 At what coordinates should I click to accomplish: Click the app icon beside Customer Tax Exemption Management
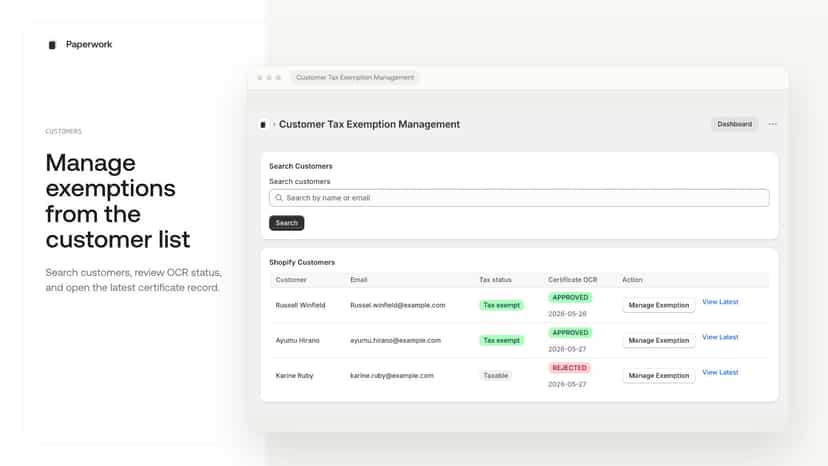tap(263, 125)
